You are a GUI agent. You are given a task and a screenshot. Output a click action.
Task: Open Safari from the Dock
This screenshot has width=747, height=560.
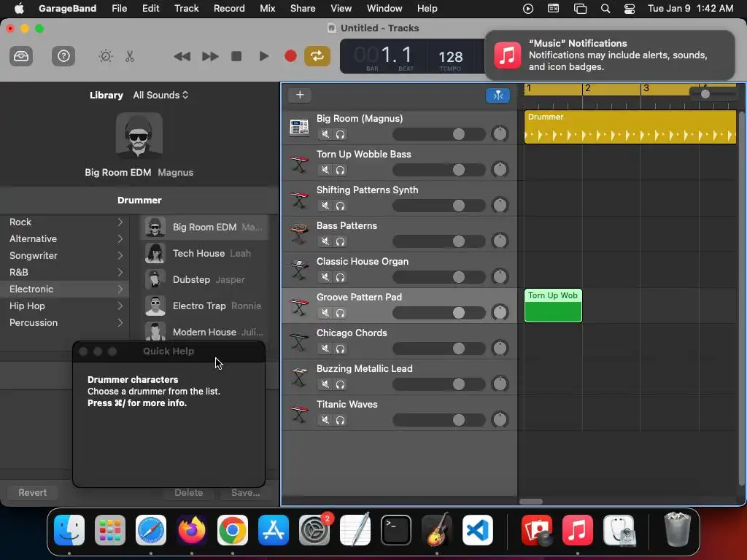pos(150,530)
